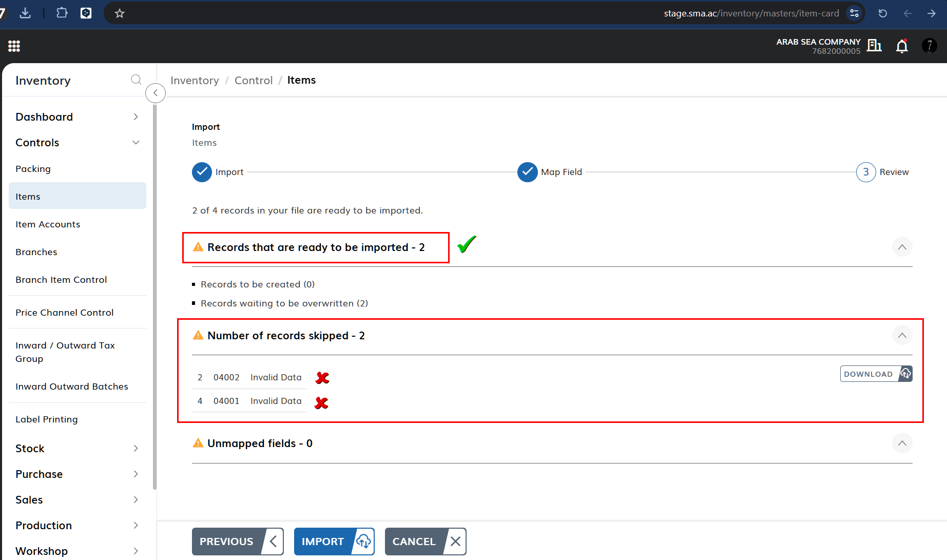This screenshot has height=560, width=947.
Task: Expand the Workshop menu
Action: pos(77,551)
